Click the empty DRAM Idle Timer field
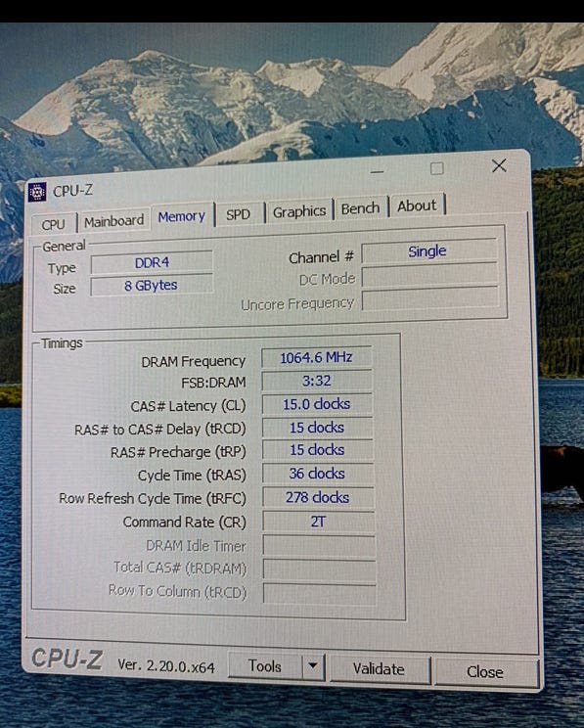 point(319,546)
